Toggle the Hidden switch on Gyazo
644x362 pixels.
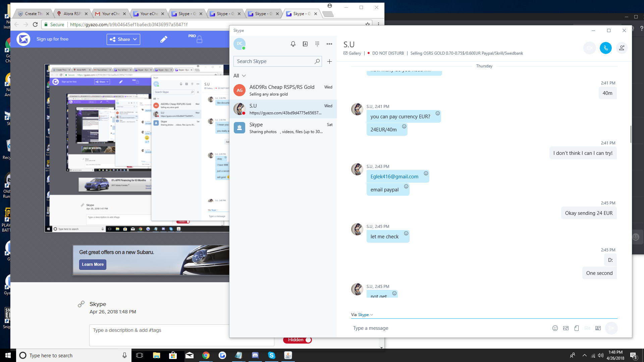(x=298, y=340)
